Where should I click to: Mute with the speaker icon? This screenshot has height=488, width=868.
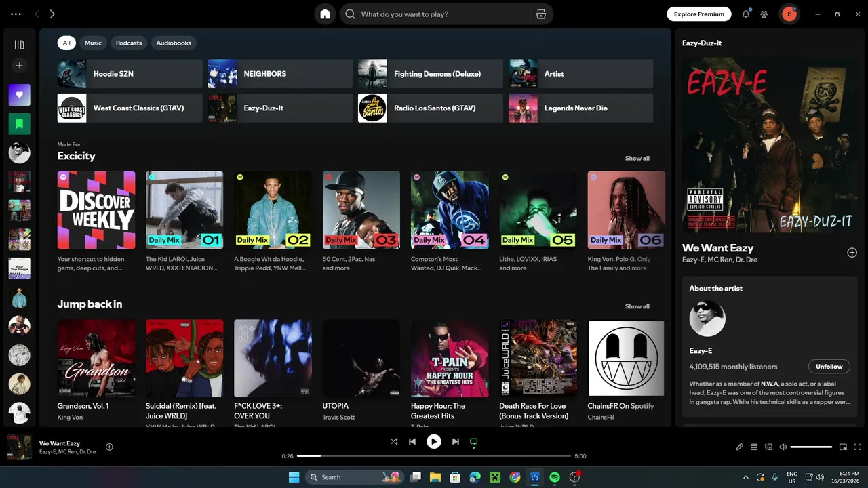pyautogui.click(x=783, y=447)
